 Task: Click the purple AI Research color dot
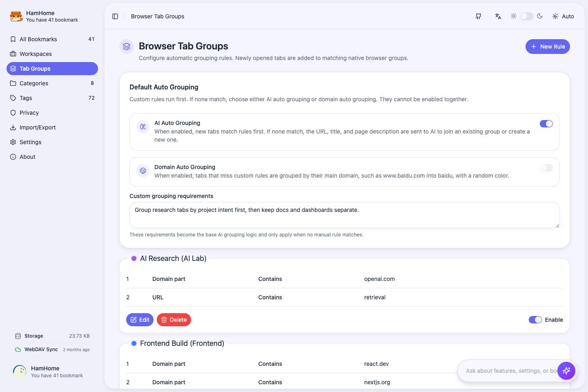pos(134,258)
